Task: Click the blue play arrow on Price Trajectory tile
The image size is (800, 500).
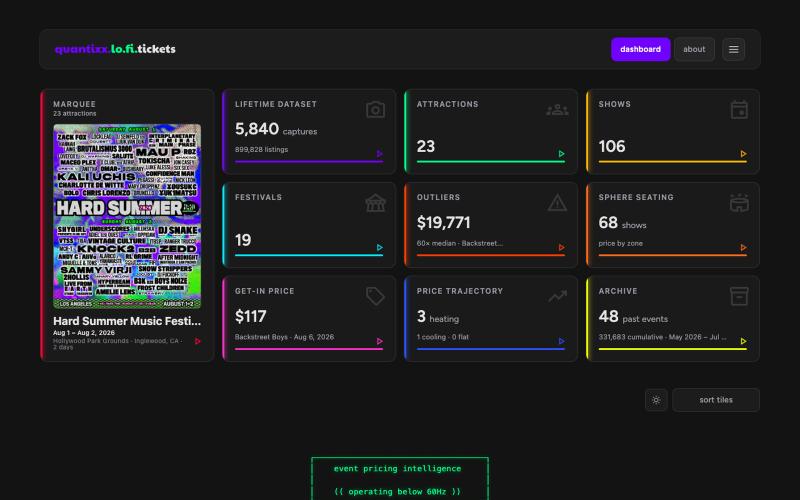Action: [561, 341]
